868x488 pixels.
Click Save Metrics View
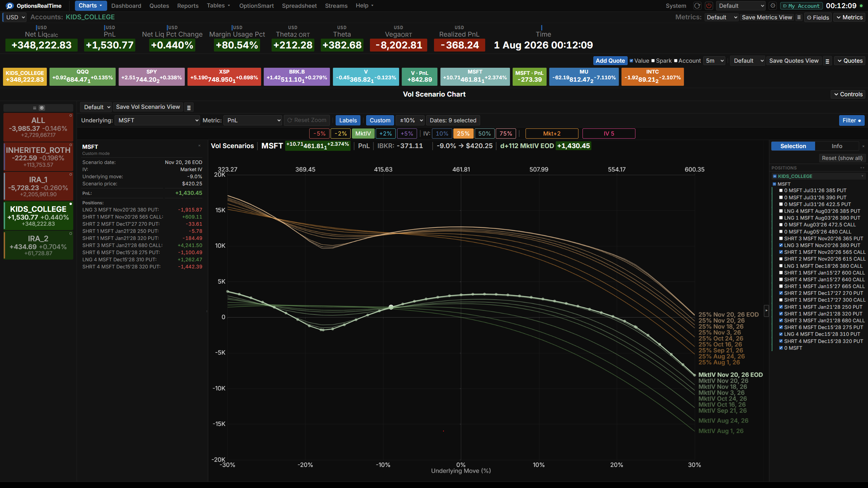(x=767, y=17)
